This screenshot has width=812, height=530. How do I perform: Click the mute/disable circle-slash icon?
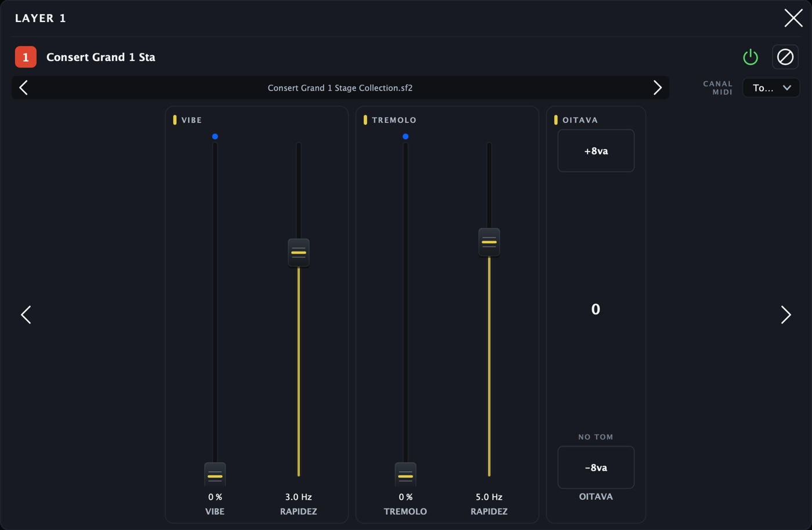pos(785,57)
